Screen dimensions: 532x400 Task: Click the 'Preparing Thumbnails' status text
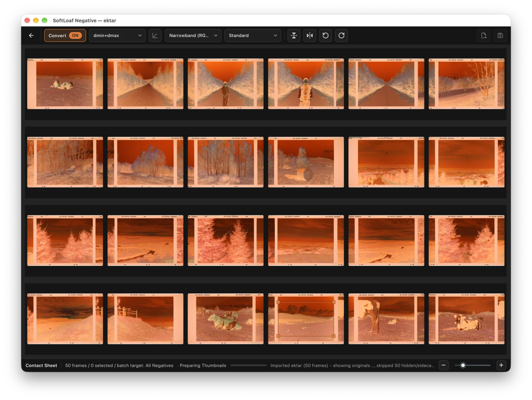point(203,365)
